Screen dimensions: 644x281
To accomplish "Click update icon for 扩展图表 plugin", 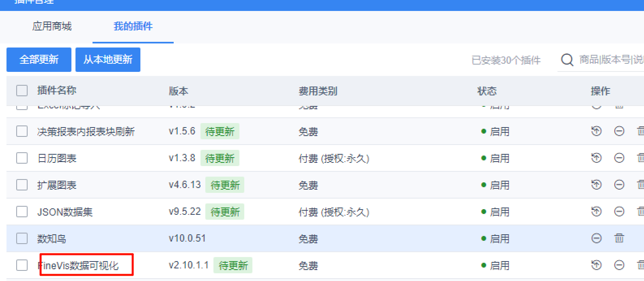I will pos(596,185).
